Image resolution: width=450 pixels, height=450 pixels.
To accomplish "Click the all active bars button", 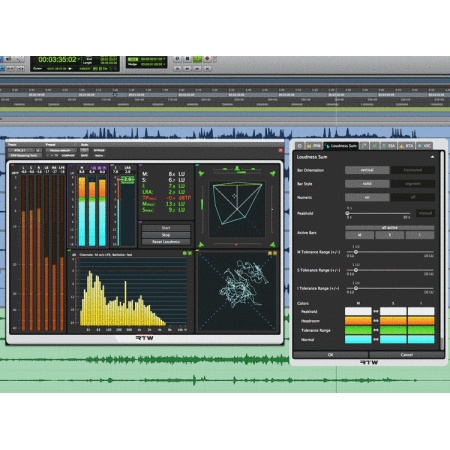I will click(390, 228).
